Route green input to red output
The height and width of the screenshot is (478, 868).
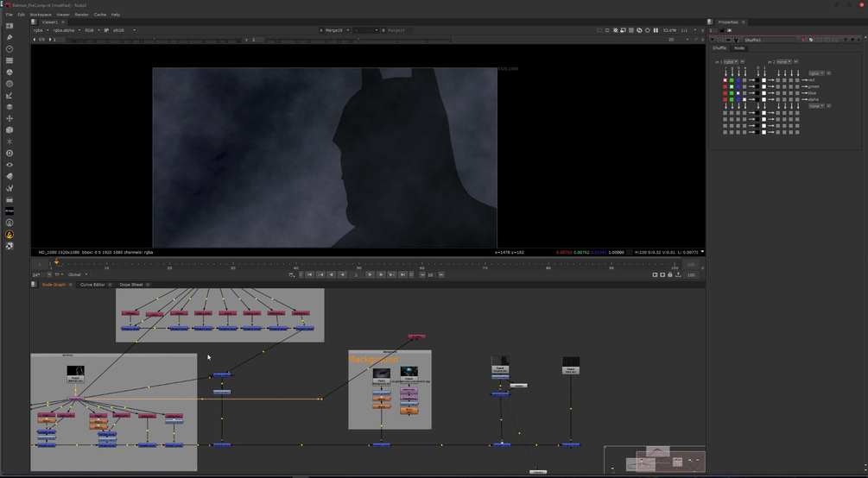tap(732, 80)
